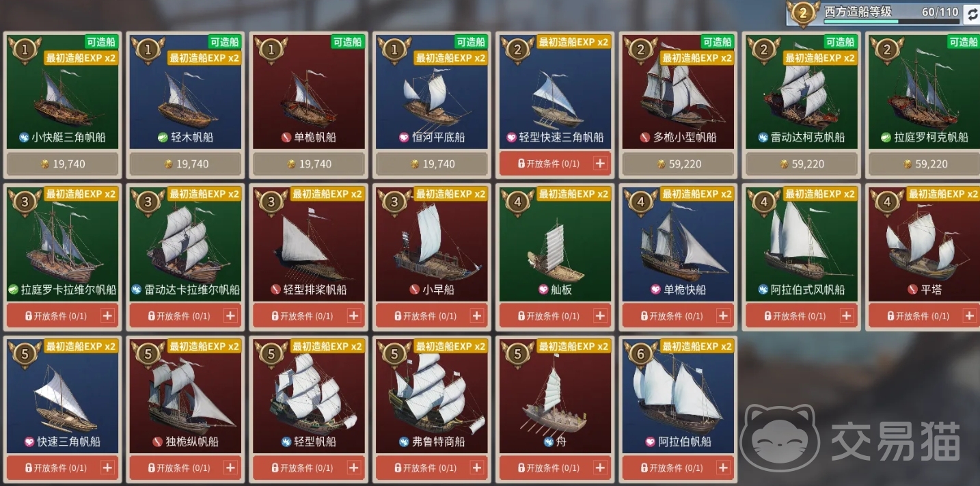Click the plus icon under 小早船

tap(477, 316)
